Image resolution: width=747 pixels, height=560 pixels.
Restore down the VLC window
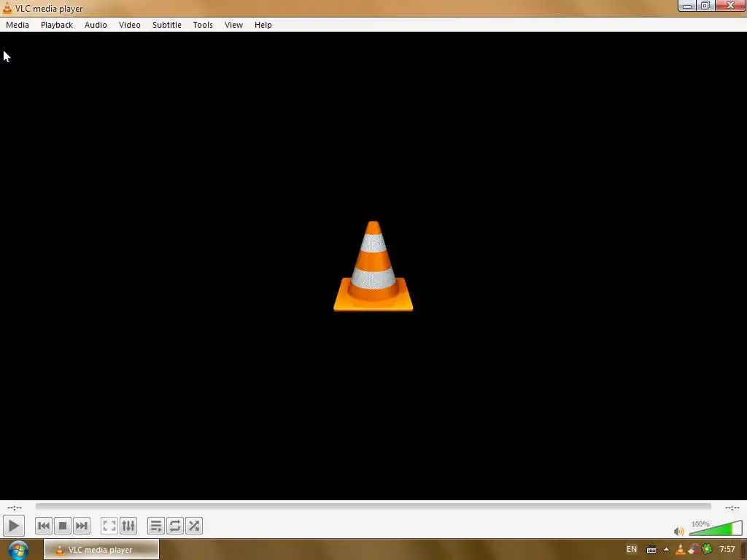(x=705, y=6)
